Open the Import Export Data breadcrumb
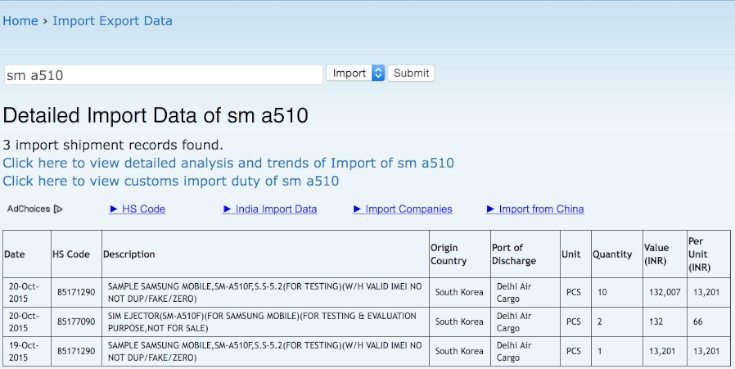The width and height of the screenshot is (735, 369). [112, 21]
